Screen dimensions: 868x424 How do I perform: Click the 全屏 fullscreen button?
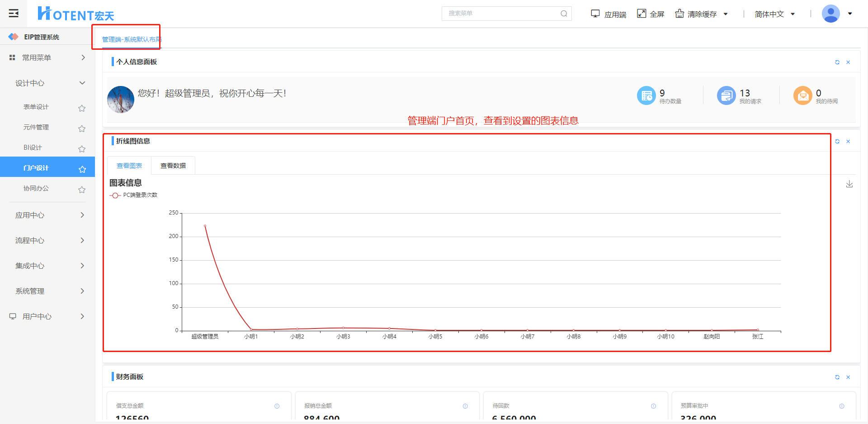tap(651, 14)
